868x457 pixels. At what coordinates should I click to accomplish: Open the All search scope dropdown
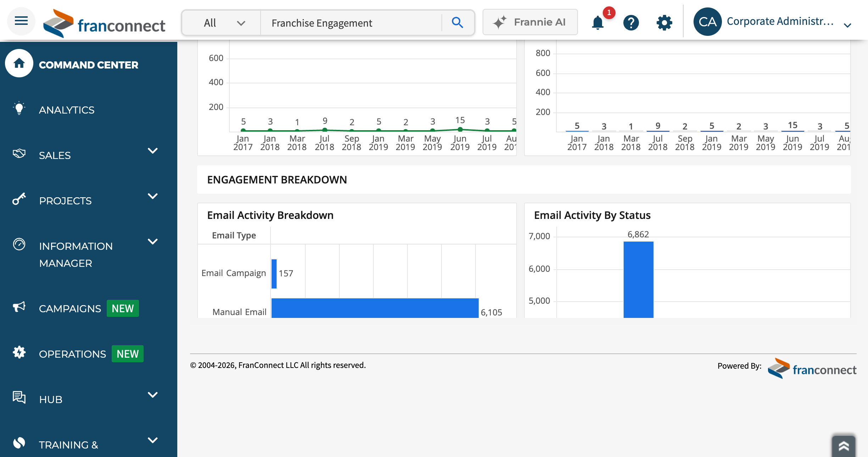(222, 23)
